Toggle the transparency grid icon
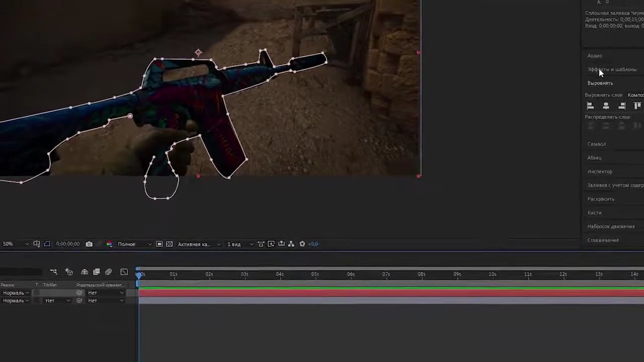 click(x=169, y=244)
